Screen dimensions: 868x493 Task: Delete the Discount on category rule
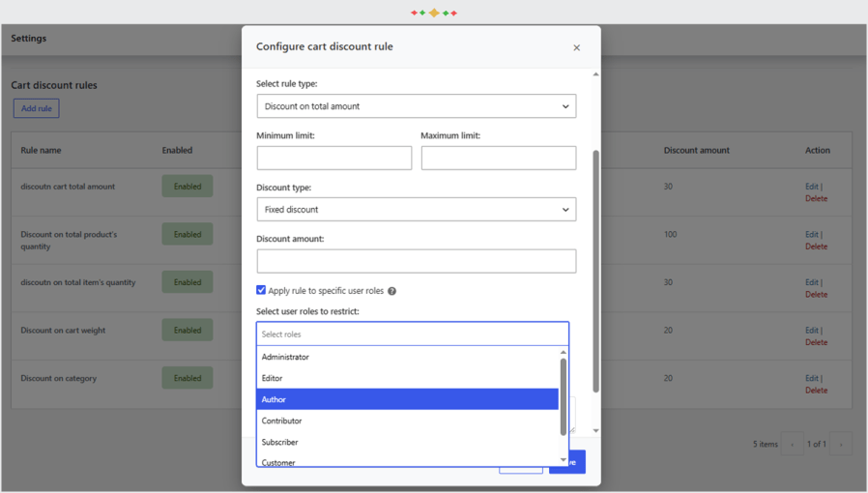coord(817,391)
